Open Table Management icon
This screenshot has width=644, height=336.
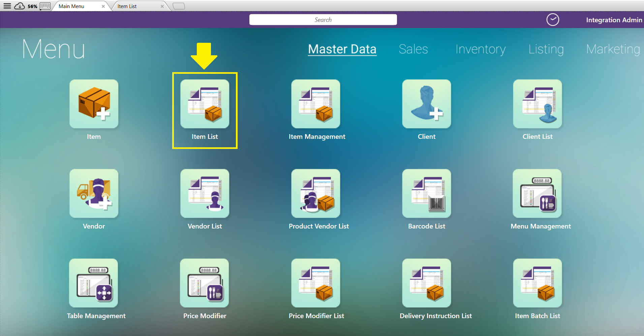tap(93, 283)
